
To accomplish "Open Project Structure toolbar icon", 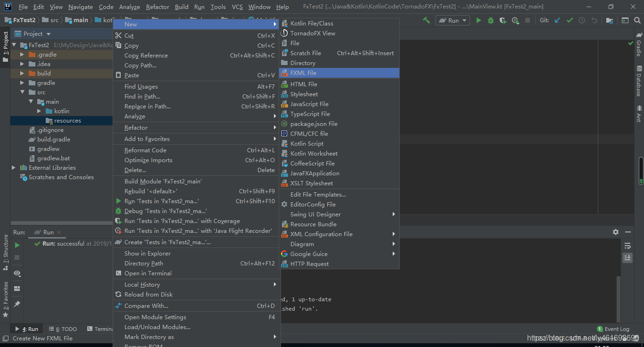I will 610,20.
